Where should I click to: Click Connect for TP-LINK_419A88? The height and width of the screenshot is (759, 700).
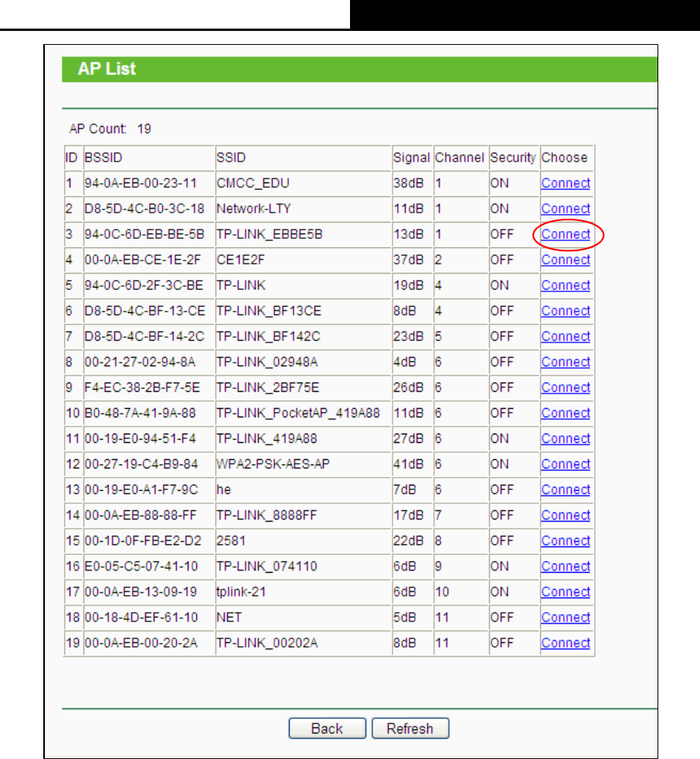(566, 439)
